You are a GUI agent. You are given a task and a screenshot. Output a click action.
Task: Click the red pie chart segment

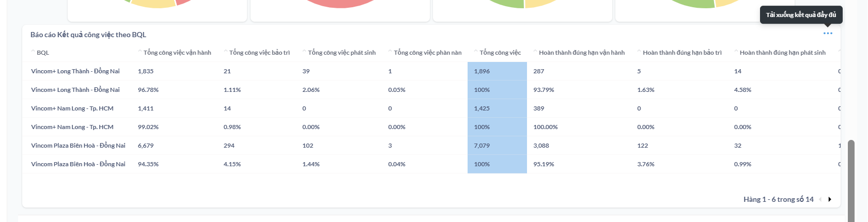[x=340, y=4]
